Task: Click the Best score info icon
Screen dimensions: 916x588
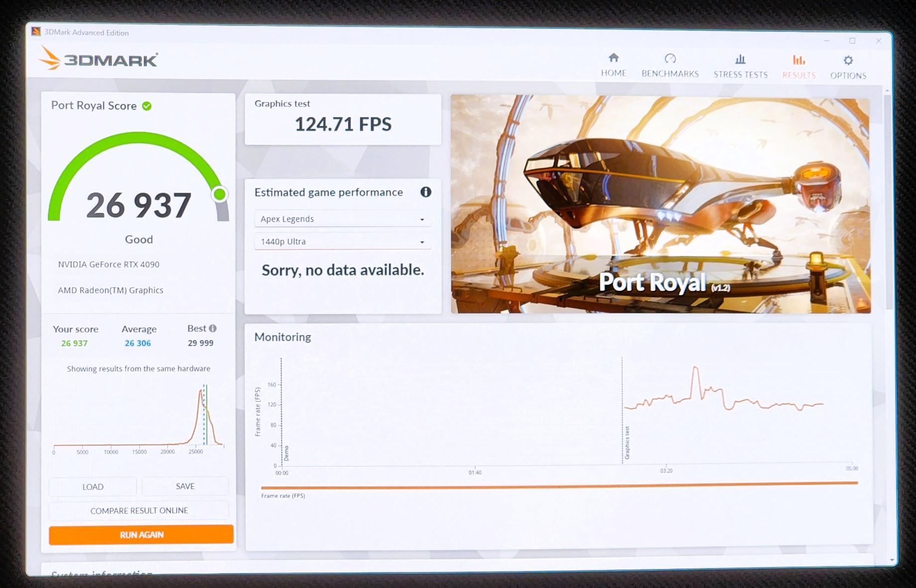Action: point(213,328)
